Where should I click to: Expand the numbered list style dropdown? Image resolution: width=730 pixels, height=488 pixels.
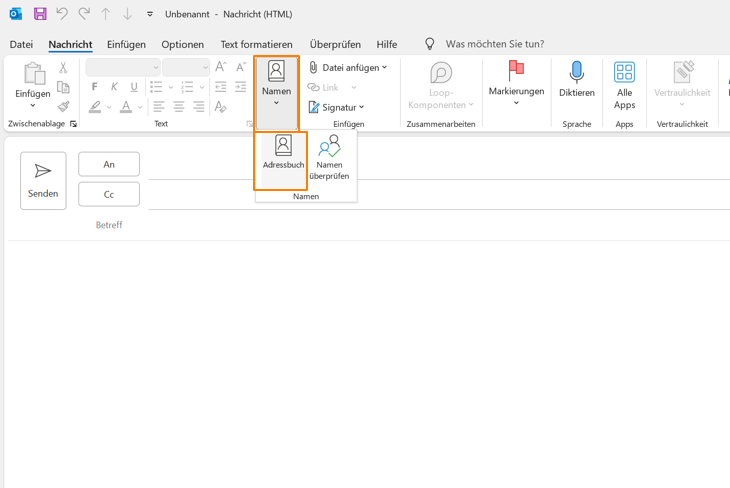[202, 87]
